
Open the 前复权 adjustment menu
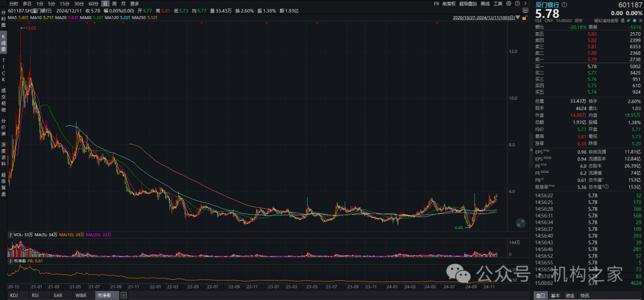coord(449,4)
